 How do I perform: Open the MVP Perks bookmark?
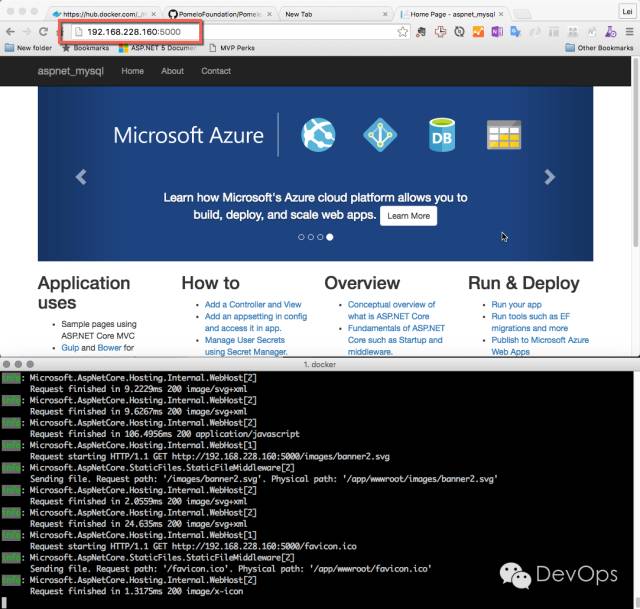231,48
